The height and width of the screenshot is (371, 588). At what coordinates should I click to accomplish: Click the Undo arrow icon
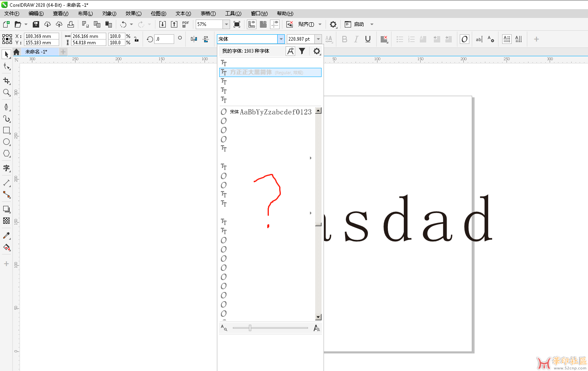coord(123,24)
